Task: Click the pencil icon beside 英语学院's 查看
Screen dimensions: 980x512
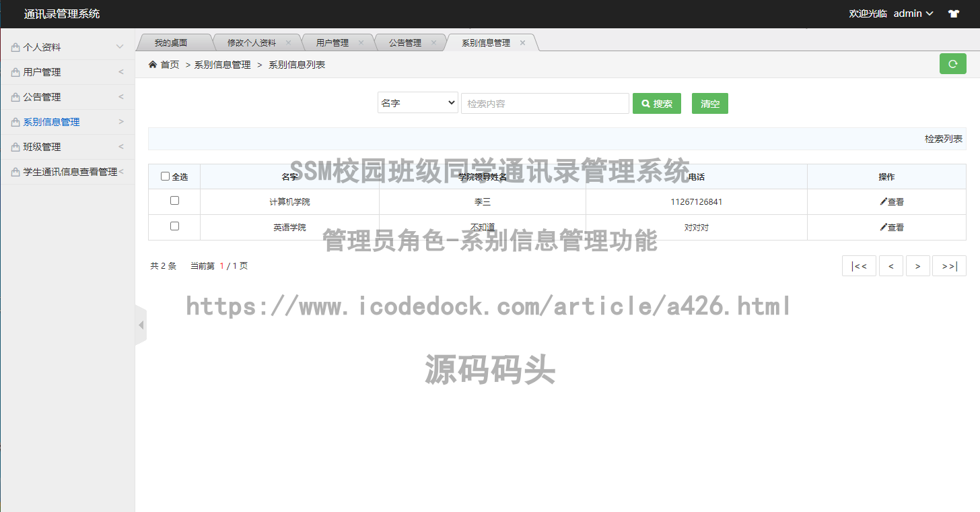Action: click(884, 227)
